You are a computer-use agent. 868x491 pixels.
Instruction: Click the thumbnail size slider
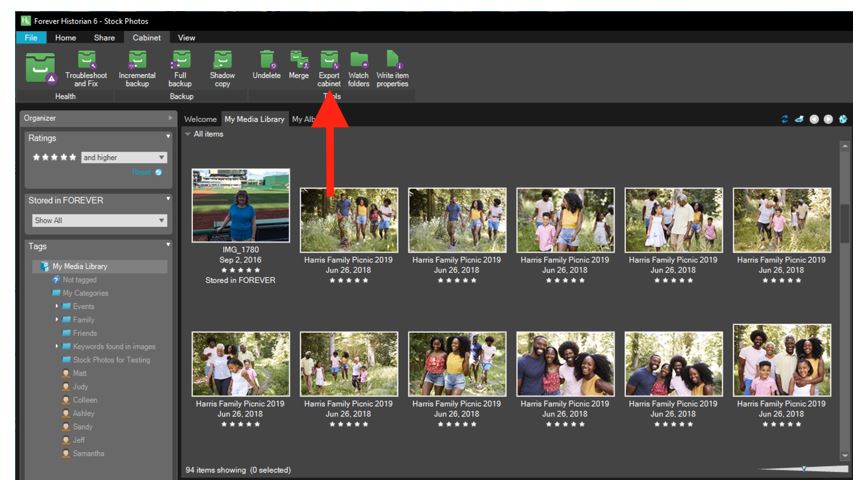coord(803,469)
